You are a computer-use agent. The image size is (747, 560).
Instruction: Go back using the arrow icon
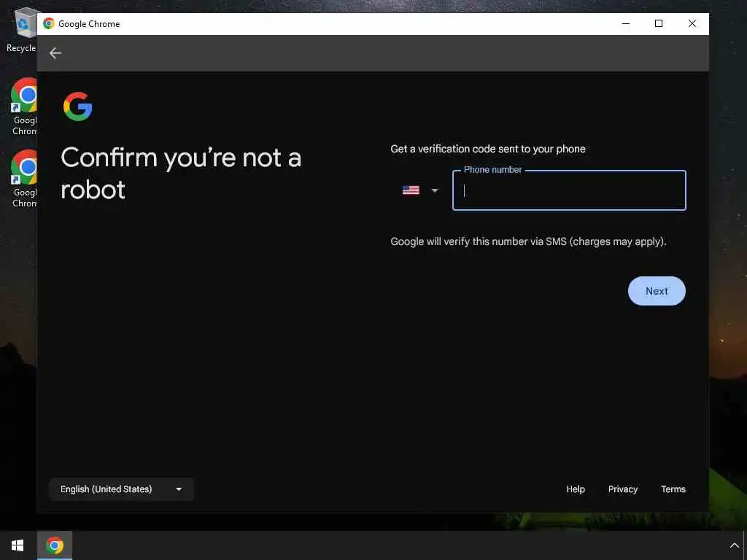click(55, 53)
